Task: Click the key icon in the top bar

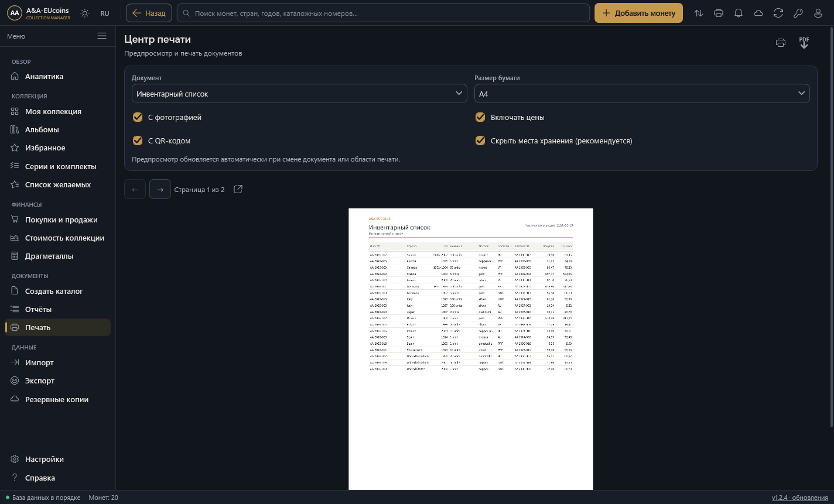Action: [x=798, y=13]
